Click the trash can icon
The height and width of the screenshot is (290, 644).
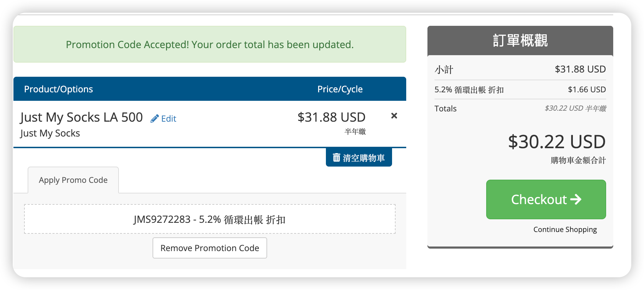(x=337, y=157)
